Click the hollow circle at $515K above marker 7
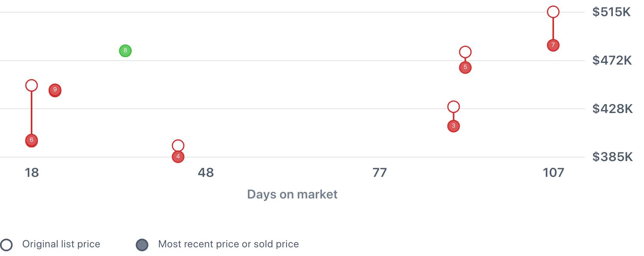This screenshot has height=256, width=644. (x=553, y=12)
